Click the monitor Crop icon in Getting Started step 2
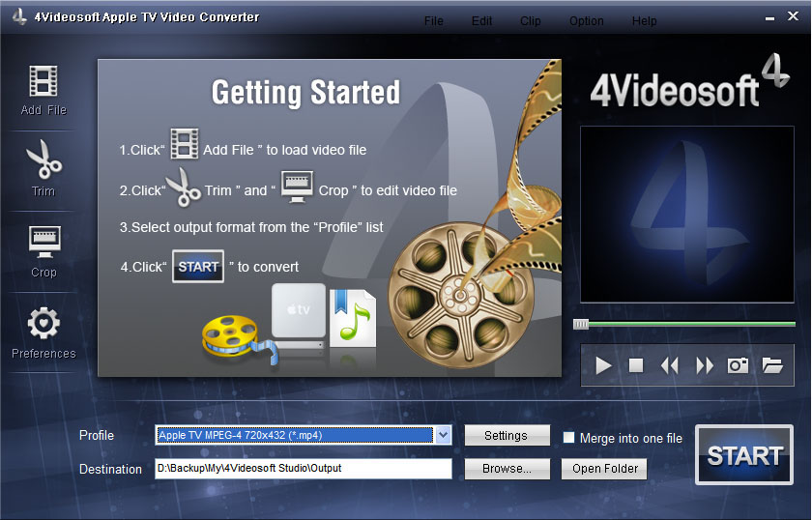 [x=297, y=187]
